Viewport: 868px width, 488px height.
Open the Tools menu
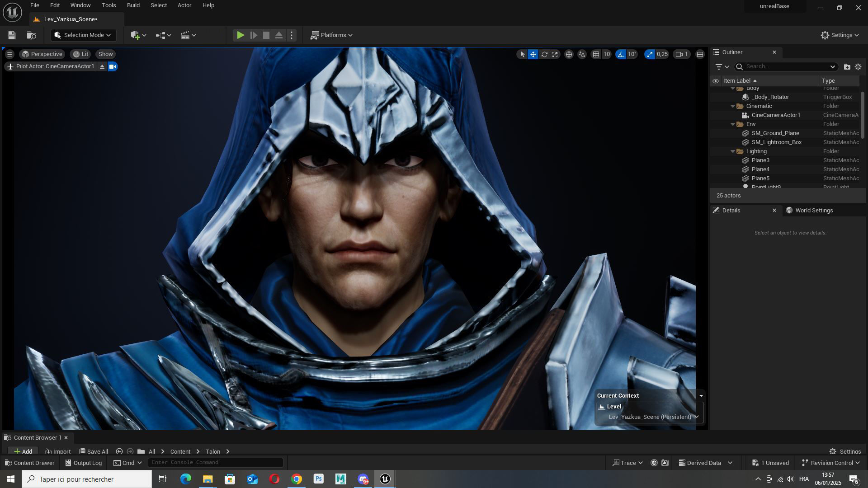[x=108, y=5]
